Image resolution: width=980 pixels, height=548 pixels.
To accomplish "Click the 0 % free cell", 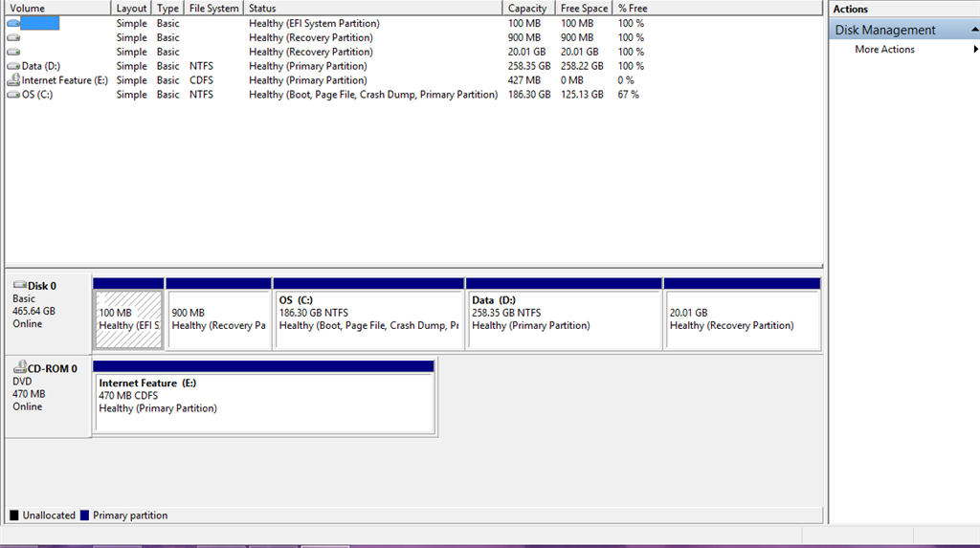I will tap(626, 80).
